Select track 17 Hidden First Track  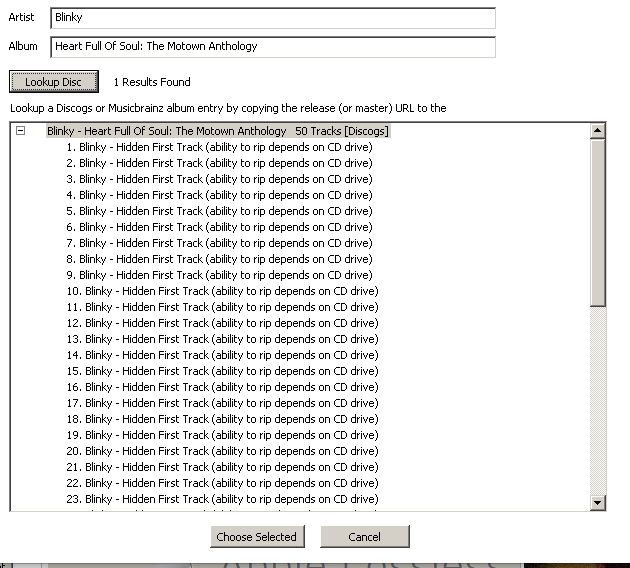(222, 403)
